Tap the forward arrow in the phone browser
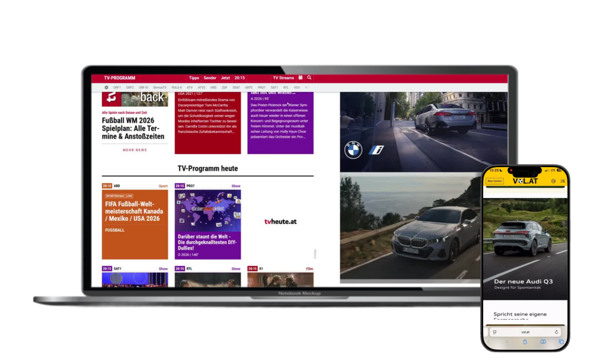 pyautogui.click(x=507, y=341)
